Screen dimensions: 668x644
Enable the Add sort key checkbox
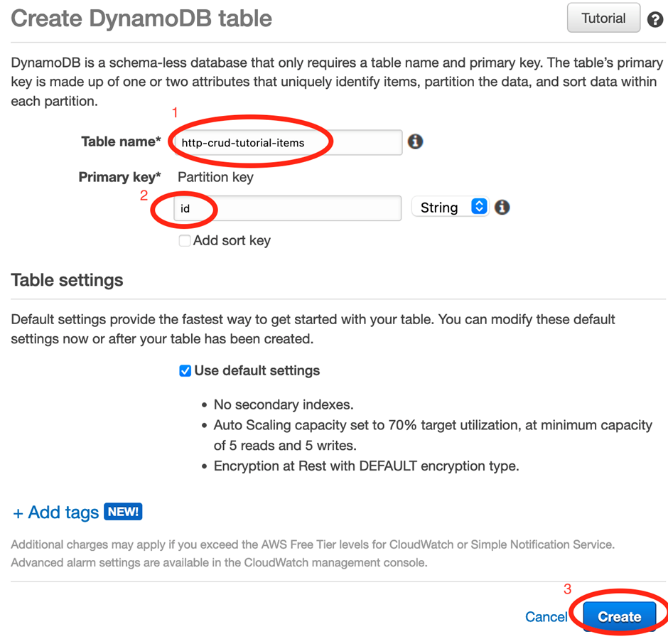click(185, 241)
